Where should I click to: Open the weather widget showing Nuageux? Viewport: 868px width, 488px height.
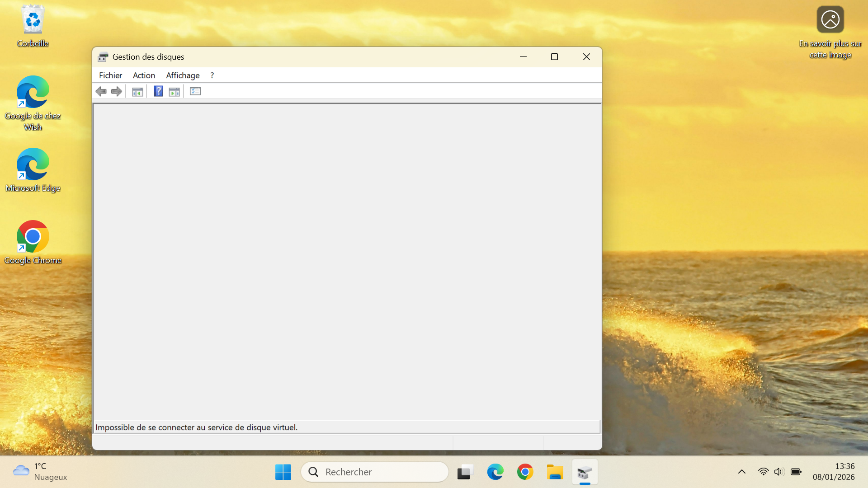pos(40,472)
